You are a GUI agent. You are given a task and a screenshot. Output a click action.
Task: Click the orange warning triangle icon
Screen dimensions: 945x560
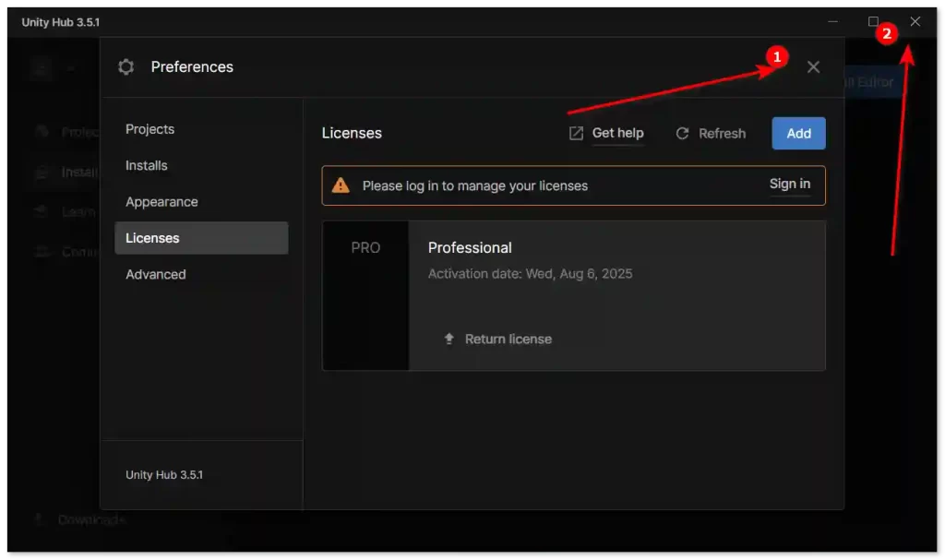(x=341, y=185)
